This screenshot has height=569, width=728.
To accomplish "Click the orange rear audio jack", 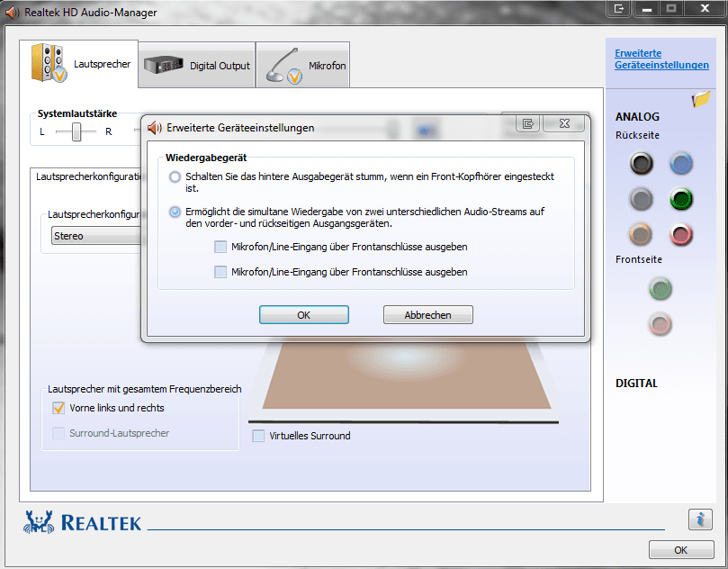I will (641, 234).
